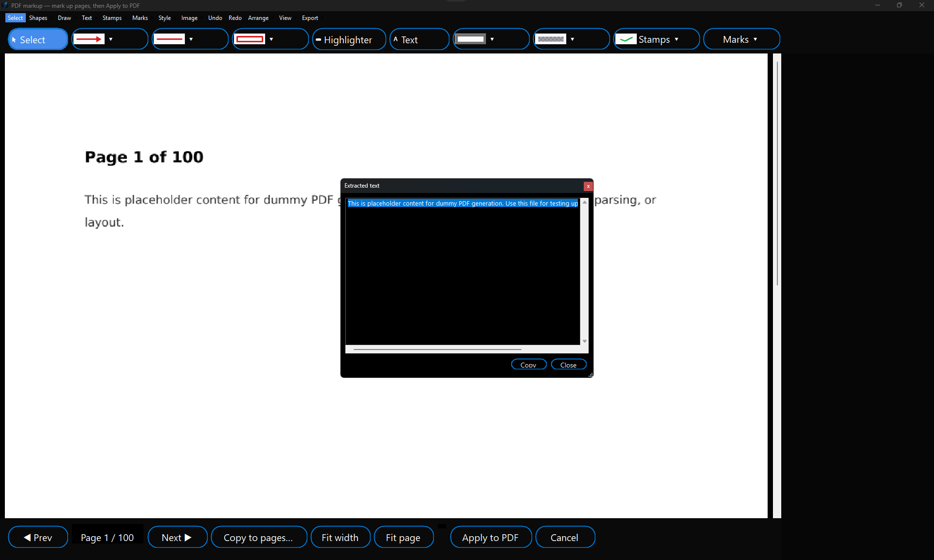Open the Draw menu
Screen dimensions: 934x560
(x=64, y=18)
